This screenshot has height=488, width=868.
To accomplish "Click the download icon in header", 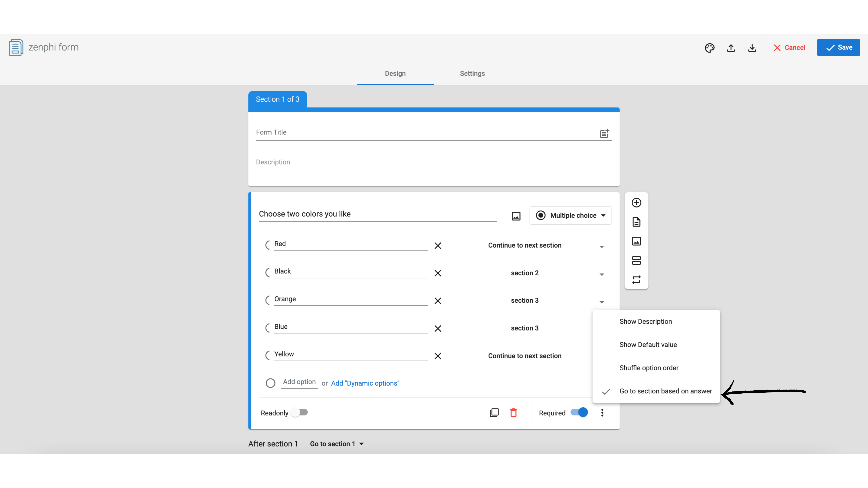I will point(752,48).
